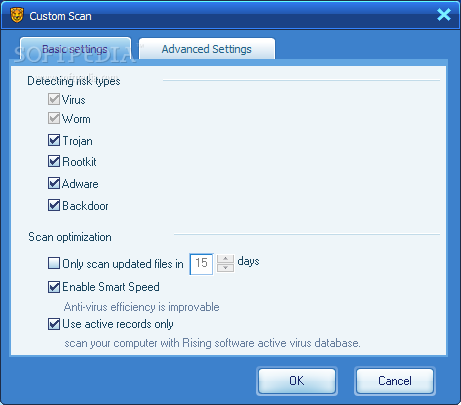Switch to the Basic settings tab

click(75, 49)
